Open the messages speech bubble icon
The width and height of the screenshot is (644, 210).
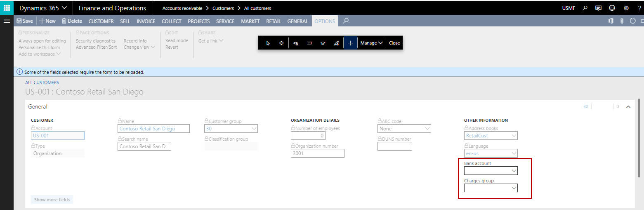599,8
